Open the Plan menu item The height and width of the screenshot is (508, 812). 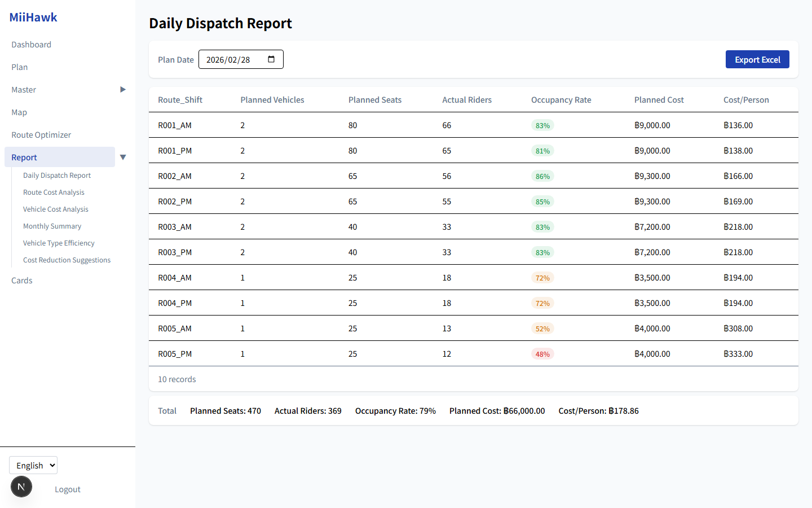(20, 67)
